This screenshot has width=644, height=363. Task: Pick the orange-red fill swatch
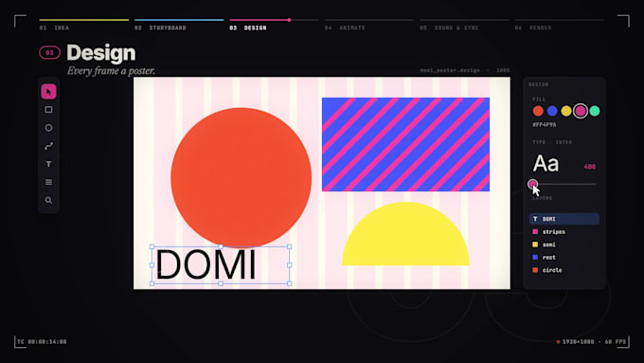click(538, 111)
